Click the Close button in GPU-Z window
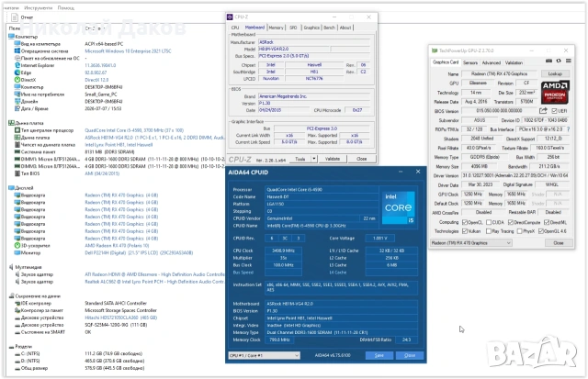The height and width of the screenshot is (379, 588). [559, 243]
